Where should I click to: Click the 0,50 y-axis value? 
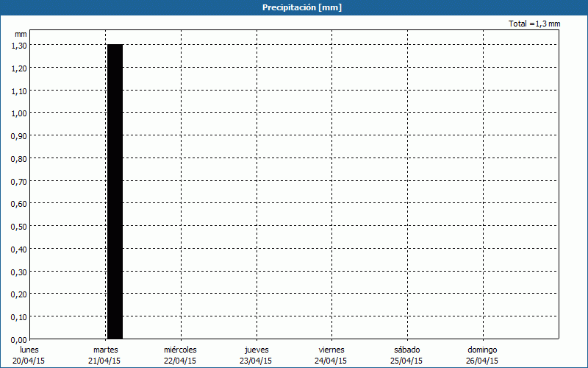(x=19, y=226)
